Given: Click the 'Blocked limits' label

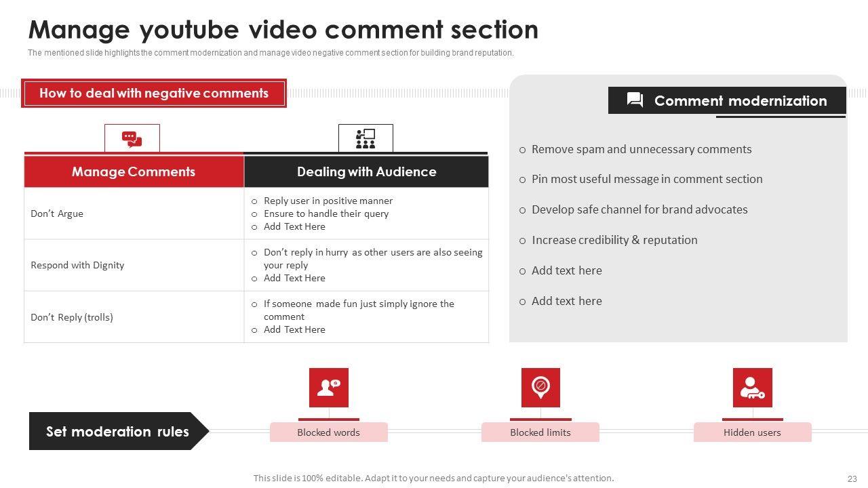Looking at the screenshot, I should click(540, 432).
